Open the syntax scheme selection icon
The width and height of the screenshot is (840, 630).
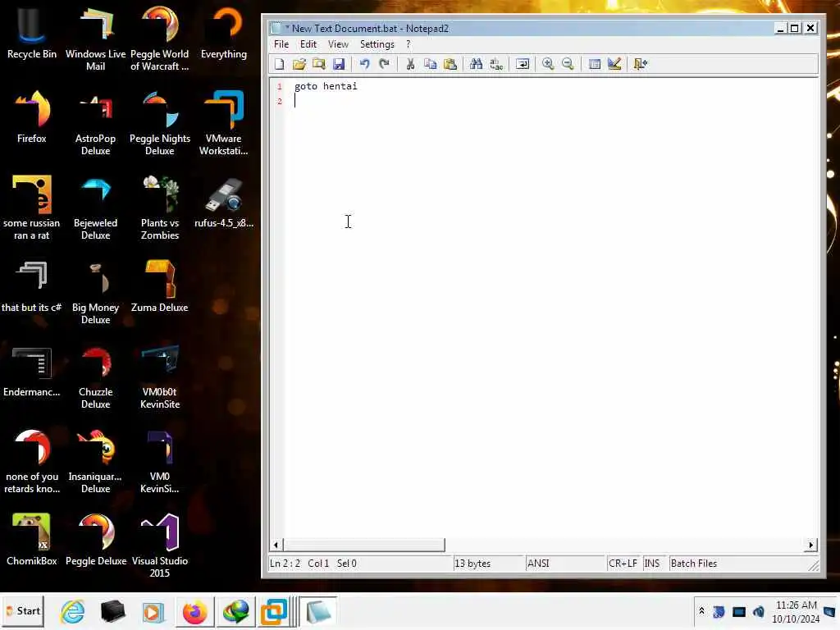pos(594,64)
